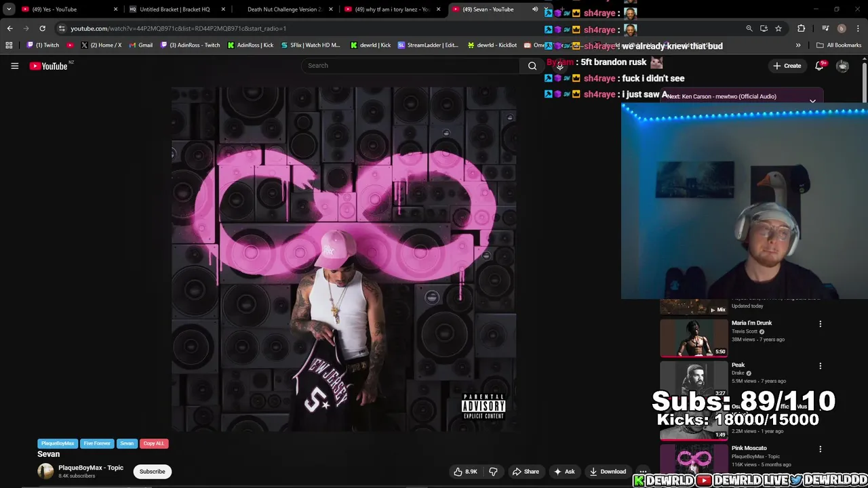Open the Ask AI button

(564, 472)
